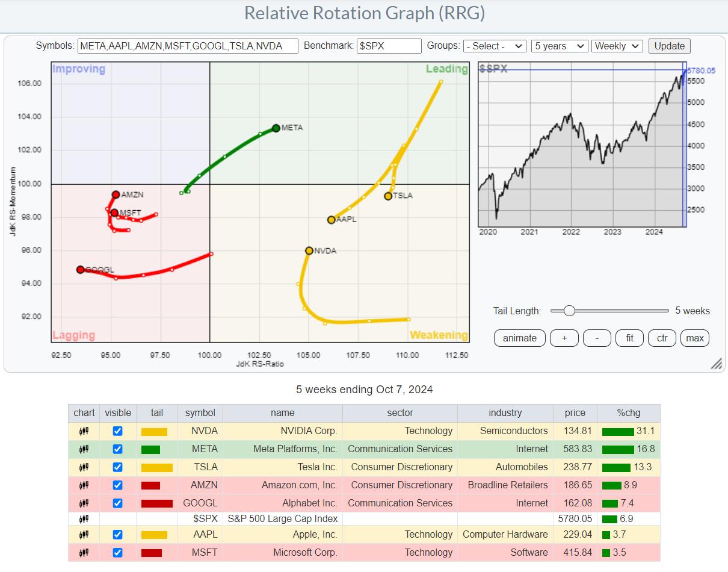Toggle visibility checkbox for Tesla
The height and width of the screenshot is (572, 728).
[117, 467]
